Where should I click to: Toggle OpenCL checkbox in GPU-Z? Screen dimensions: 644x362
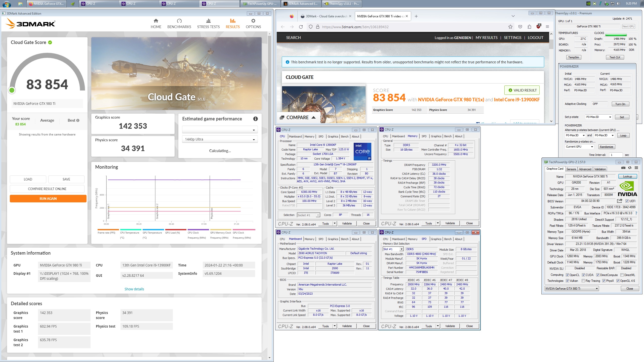tap(567, 275)
